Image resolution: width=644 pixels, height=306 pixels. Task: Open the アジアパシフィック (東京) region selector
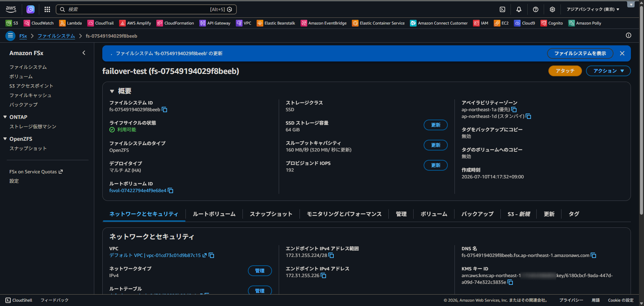coord(593,9)
